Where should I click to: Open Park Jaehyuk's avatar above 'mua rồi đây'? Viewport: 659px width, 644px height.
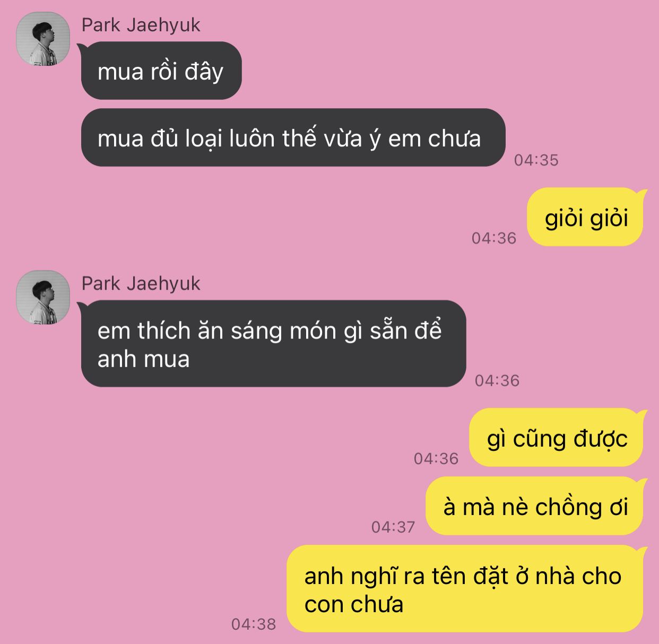coord(43,39)
